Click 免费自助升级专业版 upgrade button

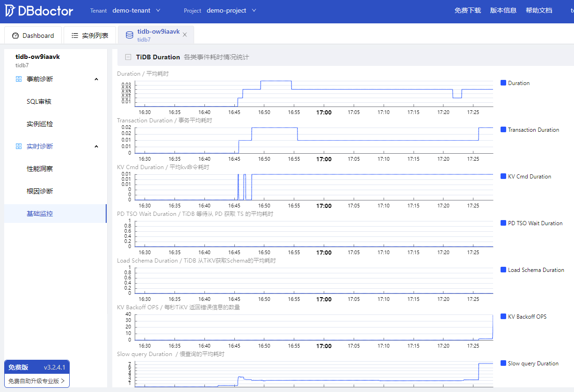point(37,381)
